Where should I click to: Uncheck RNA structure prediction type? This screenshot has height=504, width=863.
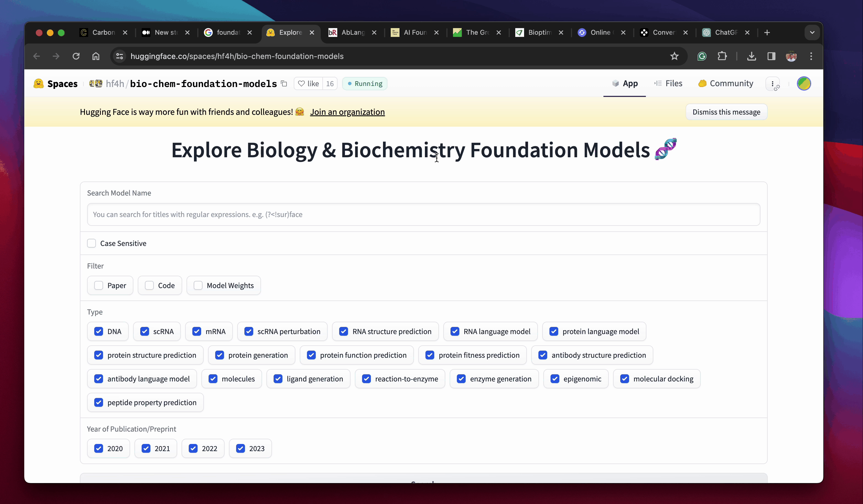tap(344, 331)
